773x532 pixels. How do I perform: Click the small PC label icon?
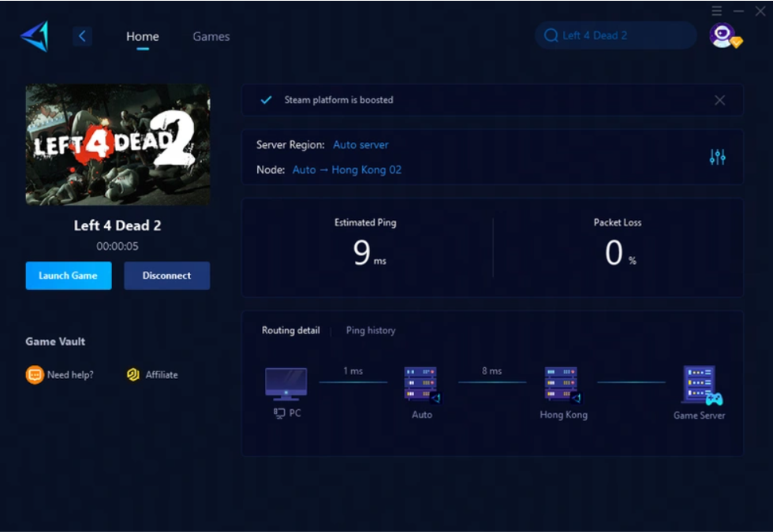pos(279,413)
